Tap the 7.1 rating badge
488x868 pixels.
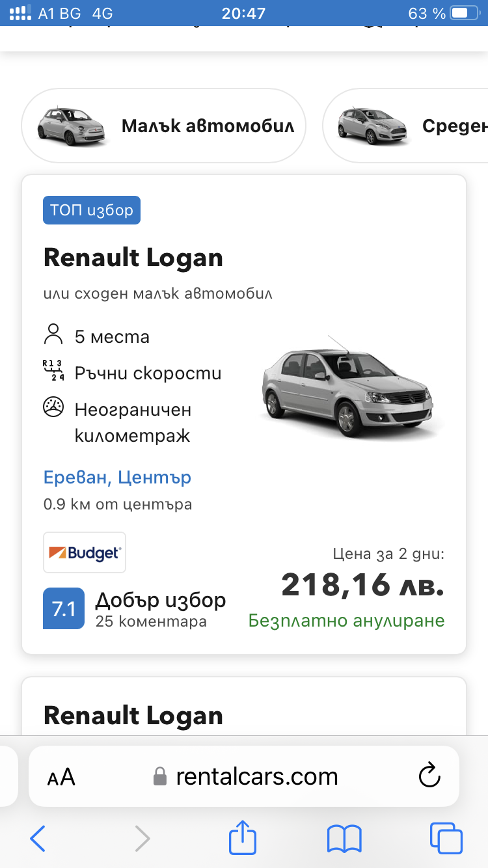coord(64,609)
